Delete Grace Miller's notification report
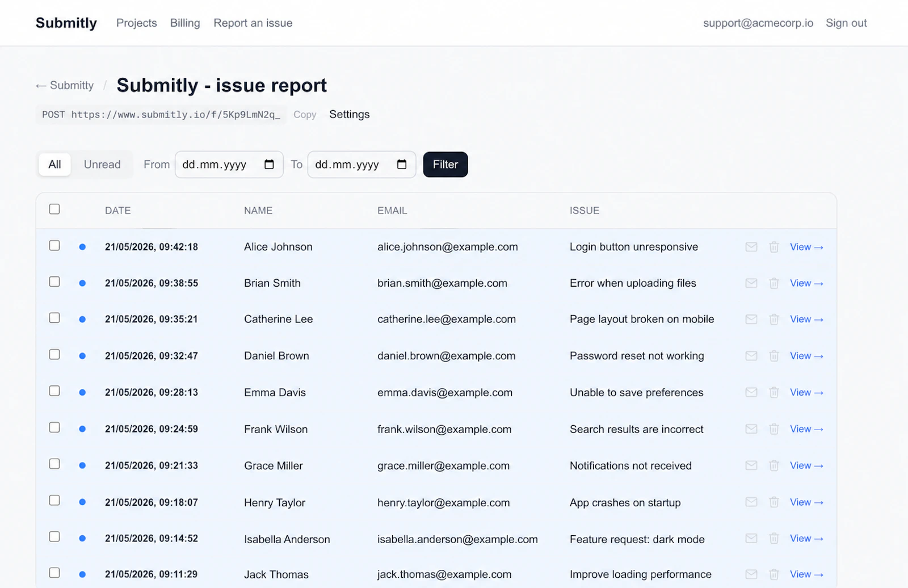The image size is (908, 588). coord(774,465)
